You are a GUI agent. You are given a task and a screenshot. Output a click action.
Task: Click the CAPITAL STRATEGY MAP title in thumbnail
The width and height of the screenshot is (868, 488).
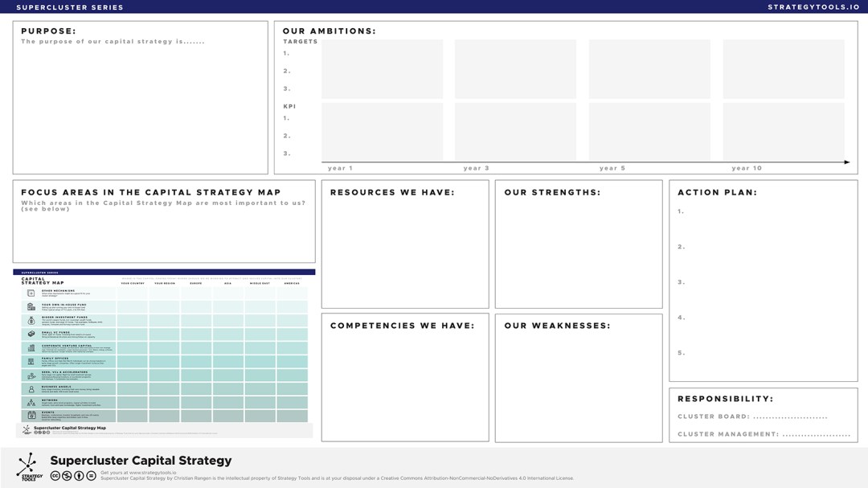43,281
